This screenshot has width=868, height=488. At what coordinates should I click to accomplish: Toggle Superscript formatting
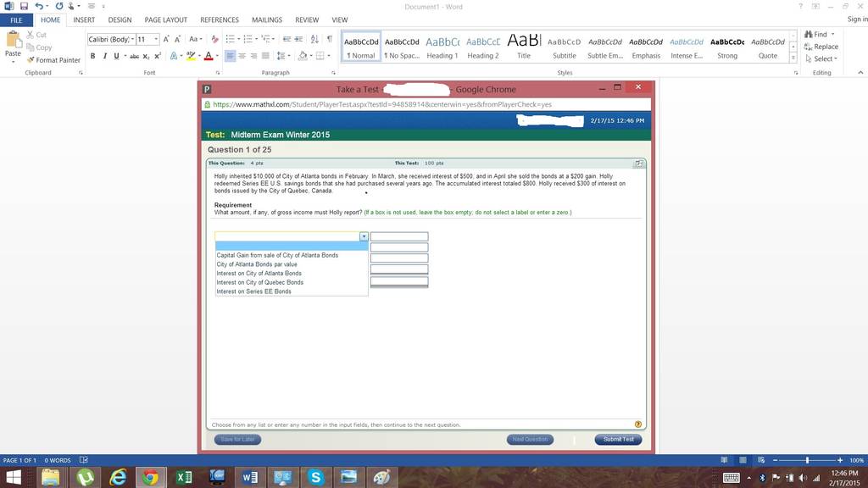pos(158,56)
